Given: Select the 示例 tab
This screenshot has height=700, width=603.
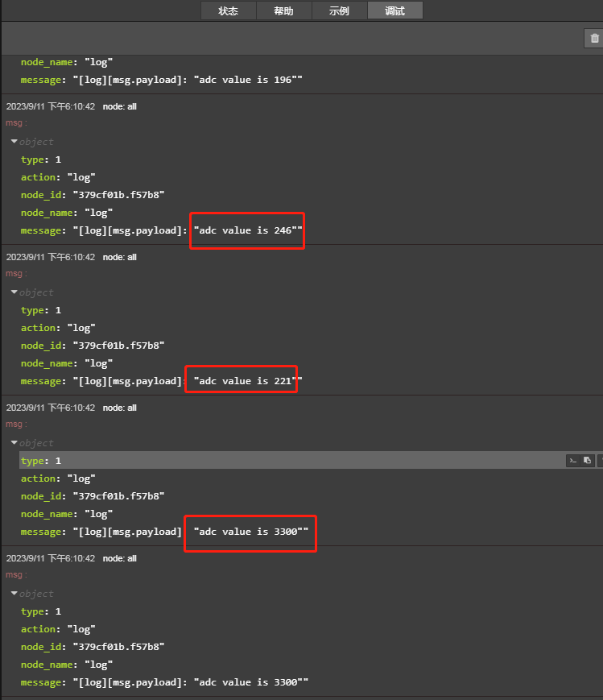Looking at the screenshot, I should [339, 11].
